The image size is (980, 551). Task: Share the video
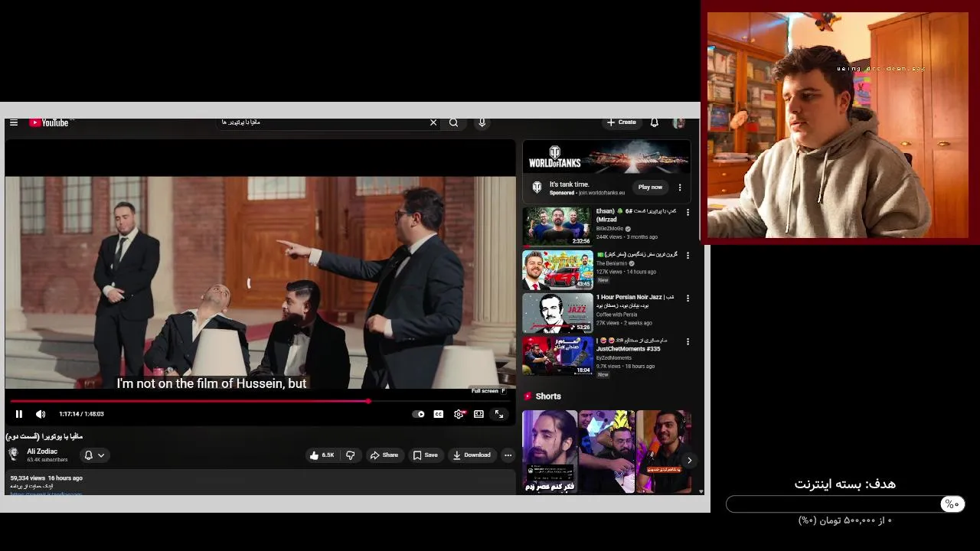[x=384, y=455]
